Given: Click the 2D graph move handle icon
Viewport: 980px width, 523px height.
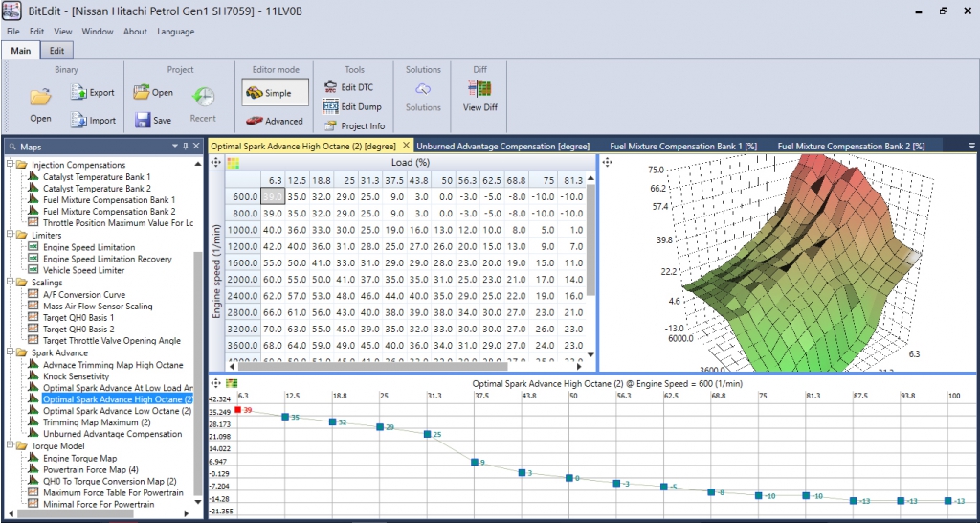Looking at the screenshot, I should [216, 383].
